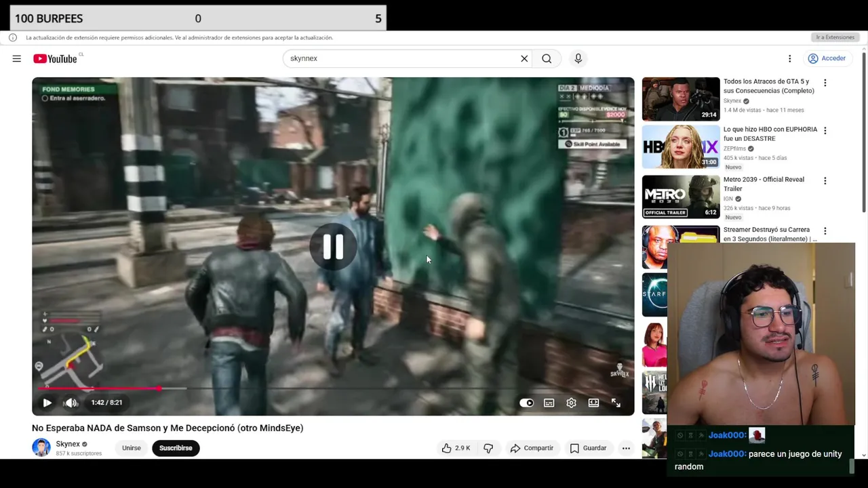
Task: Toggle the autoplay switch in the player
Action: (x=527, y=403)
